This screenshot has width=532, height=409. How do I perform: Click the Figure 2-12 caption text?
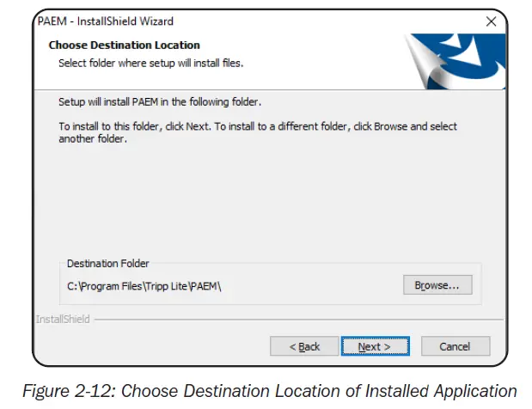coord(270,391)
